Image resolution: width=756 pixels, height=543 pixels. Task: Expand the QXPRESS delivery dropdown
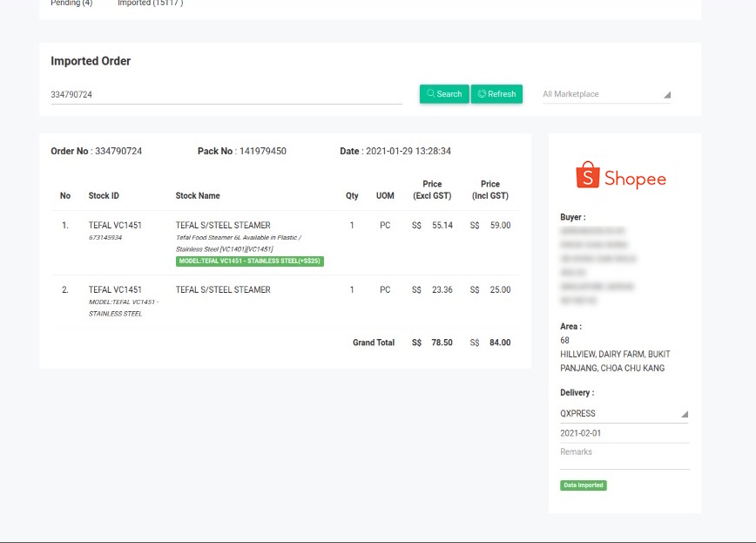[624, 414]
